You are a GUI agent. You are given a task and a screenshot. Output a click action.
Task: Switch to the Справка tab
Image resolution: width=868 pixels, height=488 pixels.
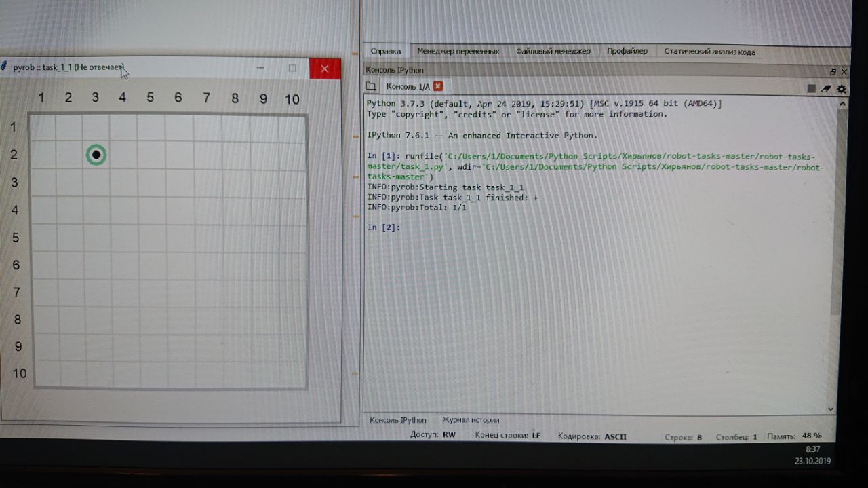(x=386, y=51)
